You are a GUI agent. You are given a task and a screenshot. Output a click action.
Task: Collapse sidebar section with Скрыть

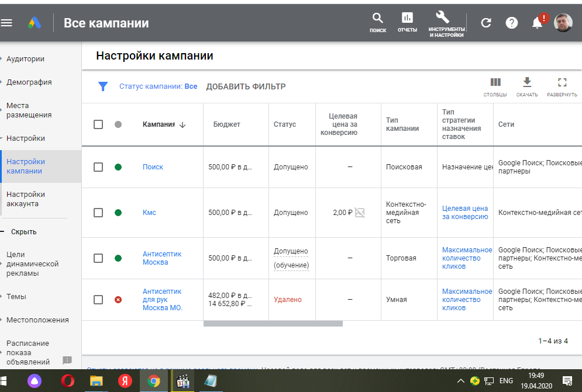click(23, 232)
